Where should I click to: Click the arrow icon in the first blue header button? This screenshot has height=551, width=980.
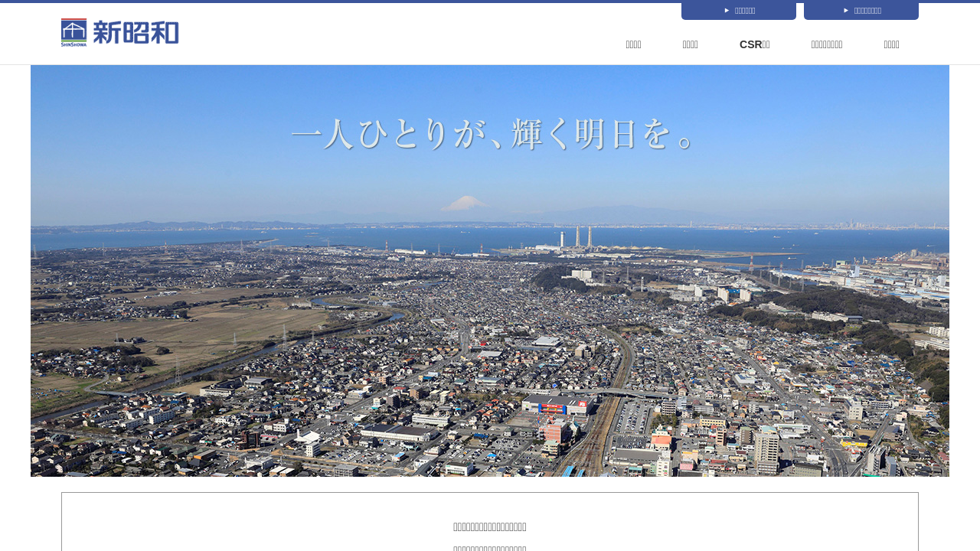(x=727, y=11)
